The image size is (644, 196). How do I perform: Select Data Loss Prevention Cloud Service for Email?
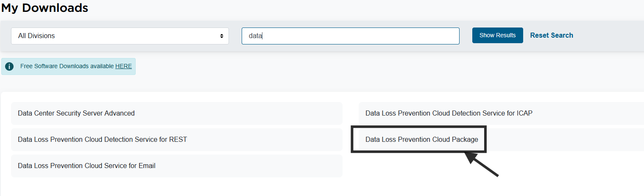(x=86, y=166)
